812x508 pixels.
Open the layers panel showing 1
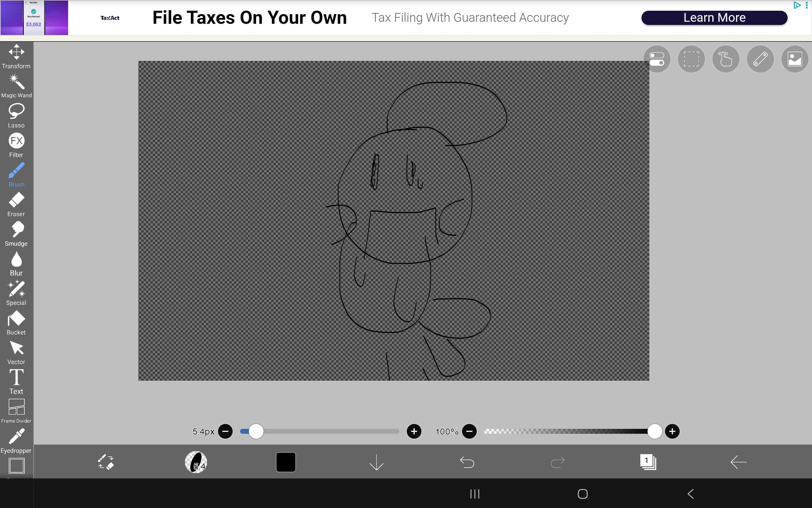click(x=648, y=462)
